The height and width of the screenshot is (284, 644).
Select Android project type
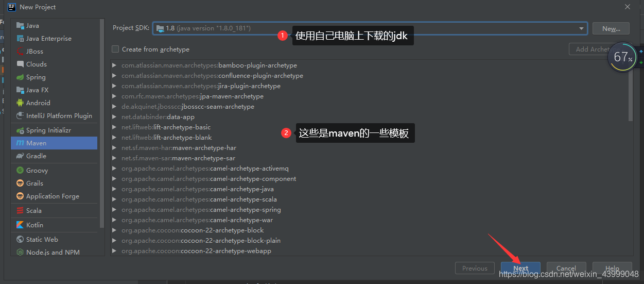tap(54, 103)
